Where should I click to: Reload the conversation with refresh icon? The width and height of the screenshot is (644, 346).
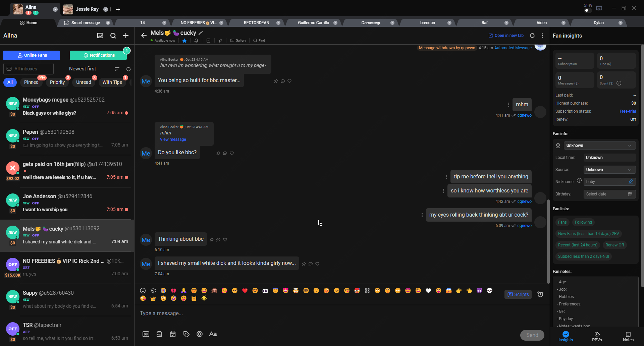tap(532, 36)
